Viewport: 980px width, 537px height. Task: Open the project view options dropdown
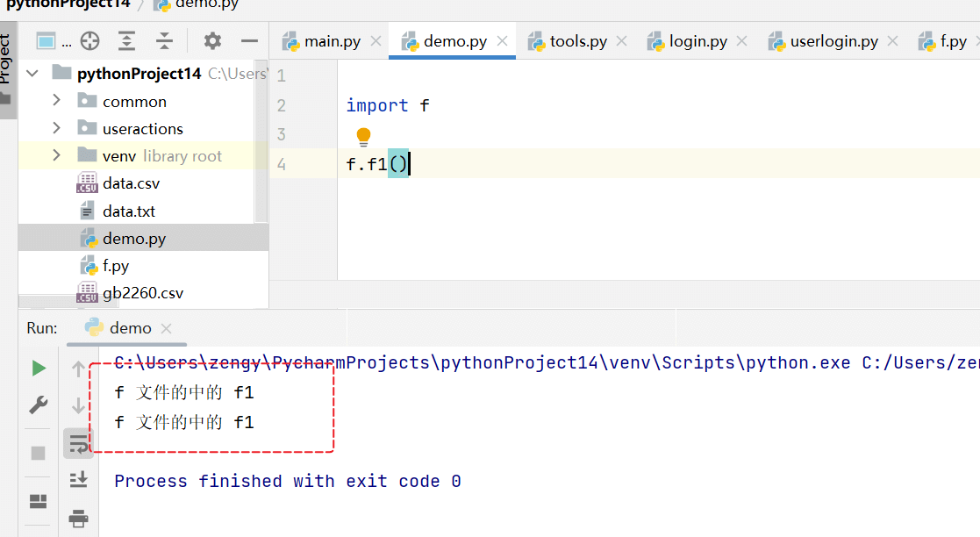click(54, 41)
